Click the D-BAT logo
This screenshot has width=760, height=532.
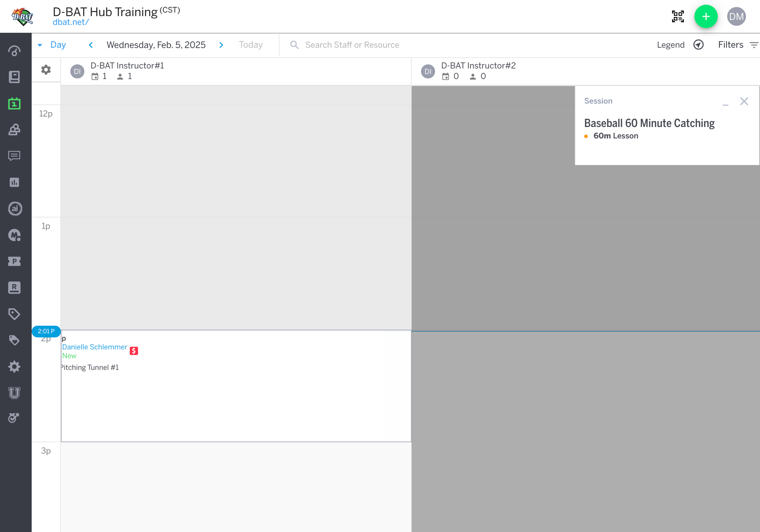[23, 17]
